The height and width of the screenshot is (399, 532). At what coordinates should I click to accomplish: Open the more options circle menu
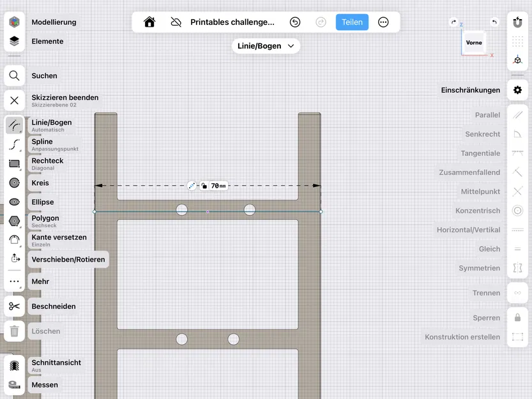tap(383, 22)
